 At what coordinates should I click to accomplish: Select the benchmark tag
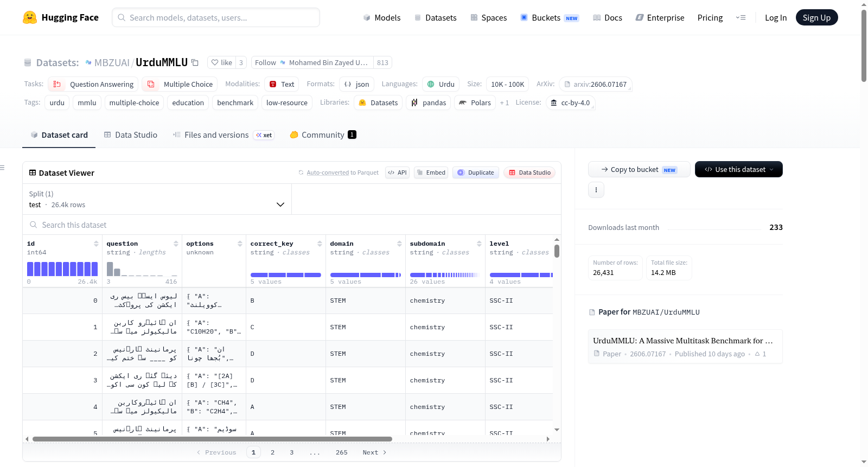click(x=235, y=103)
